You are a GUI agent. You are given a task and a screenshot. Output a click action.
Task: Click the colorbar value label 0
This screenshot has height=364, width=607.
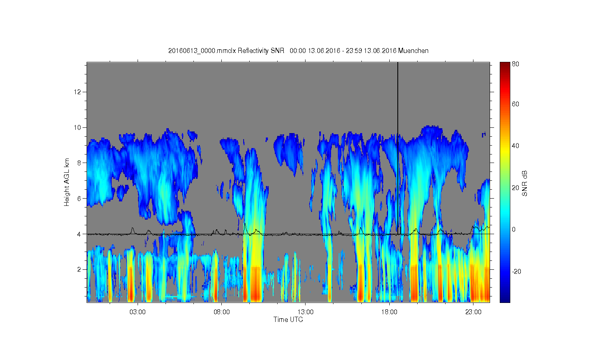tap(514, 229)
